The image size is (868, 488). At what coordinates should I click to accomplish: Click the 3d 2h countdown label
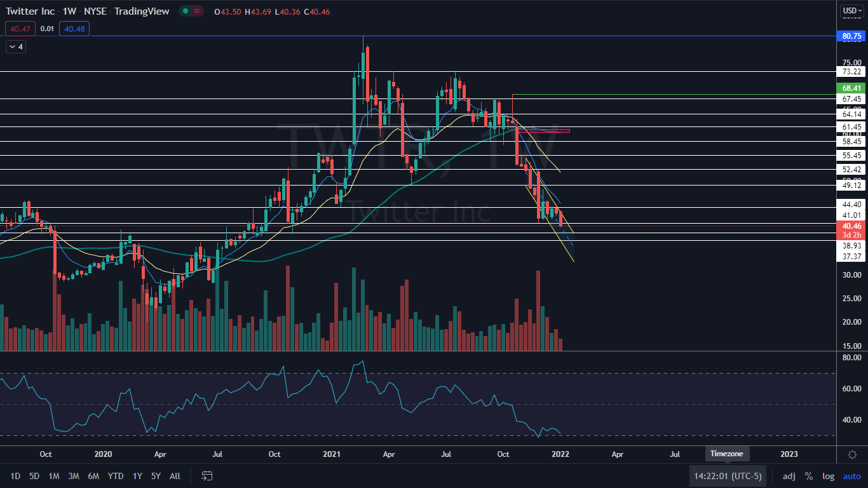pos(851,235)
